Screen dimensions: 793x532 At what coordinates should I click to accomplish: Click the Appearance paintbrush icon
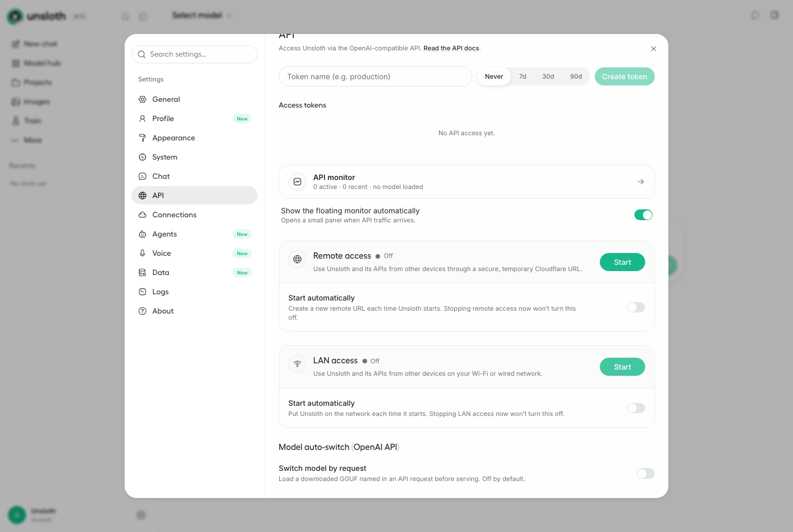143,138
